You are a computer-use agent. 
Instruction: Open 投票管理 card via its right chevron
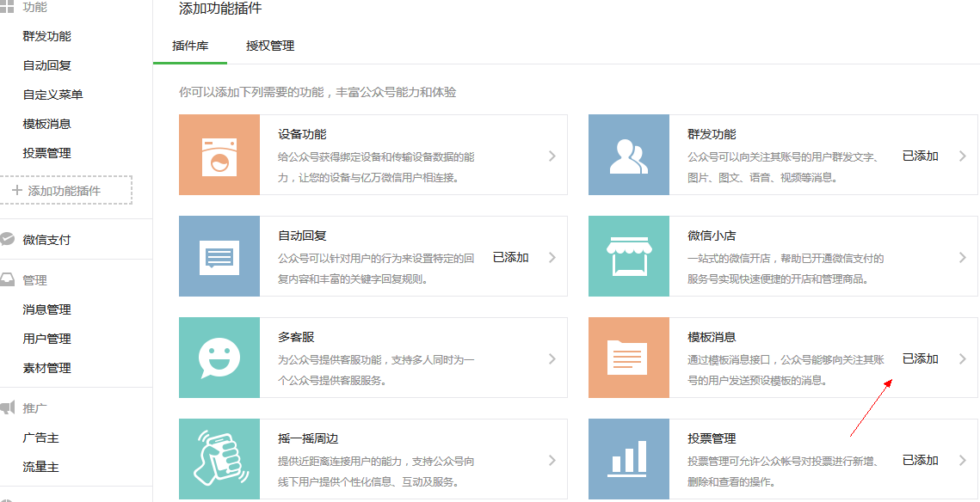pyautogui.click(x=963, y=460)
